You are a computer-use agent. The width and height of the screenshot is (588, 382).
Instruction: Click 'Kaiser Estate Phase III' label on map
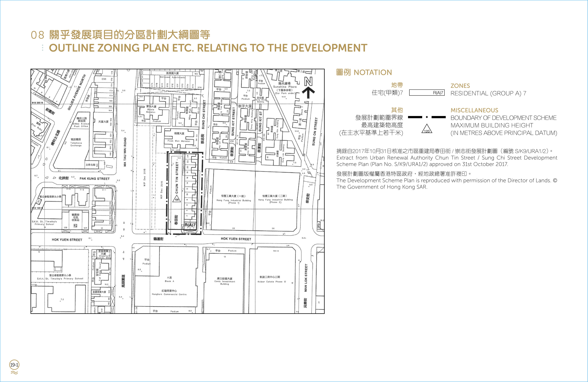pyautogui.click(x=272, y=282)
